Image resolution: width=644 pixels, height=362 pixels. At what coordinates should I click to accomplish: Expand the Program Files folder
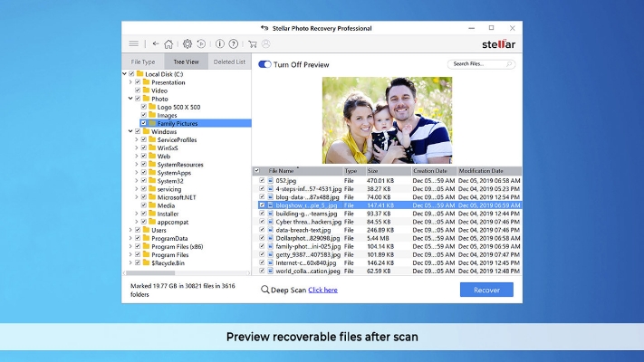(130, 254)
